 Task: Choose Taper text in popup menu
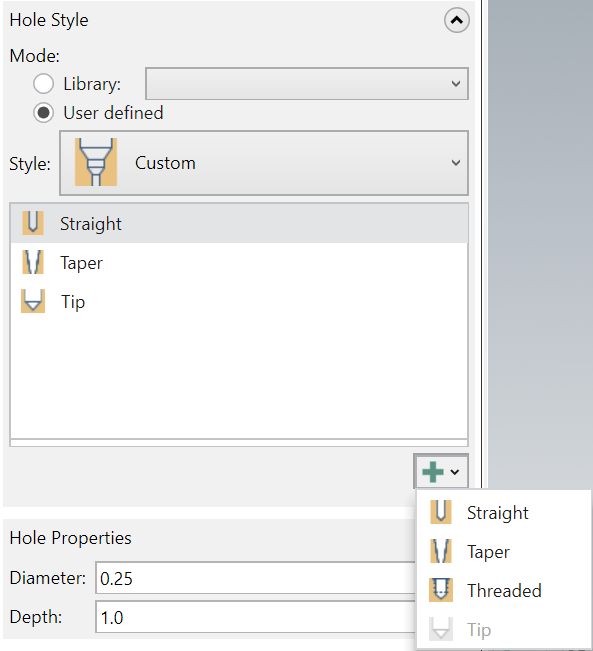click(488, 552)
